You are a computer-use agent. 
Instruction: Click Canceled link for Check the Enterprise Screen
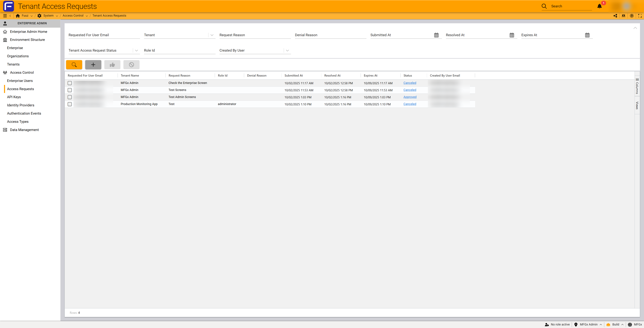410,83
